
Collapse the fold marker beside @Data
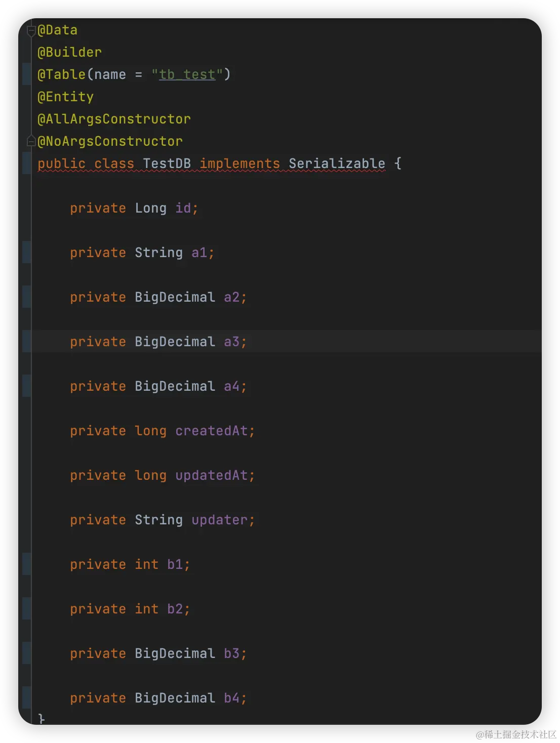[x=31, y=30]
